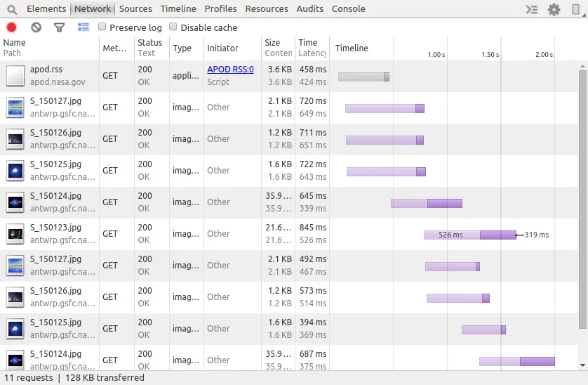
Task: Click the 2.00 s timeline ruler mark
Action: click(544, 55)
